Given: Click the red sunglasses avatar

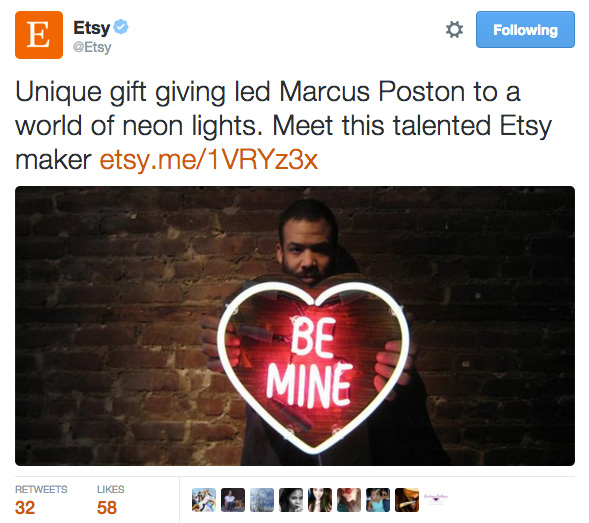Looking at the screenshot, I should click(x=349, y=500).
